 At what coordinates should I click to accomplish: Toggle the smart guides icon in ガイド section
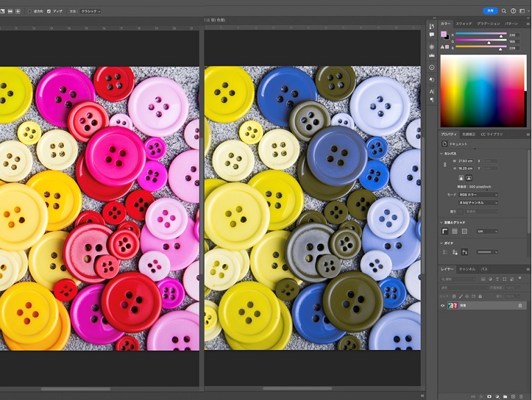pos(465,252)
